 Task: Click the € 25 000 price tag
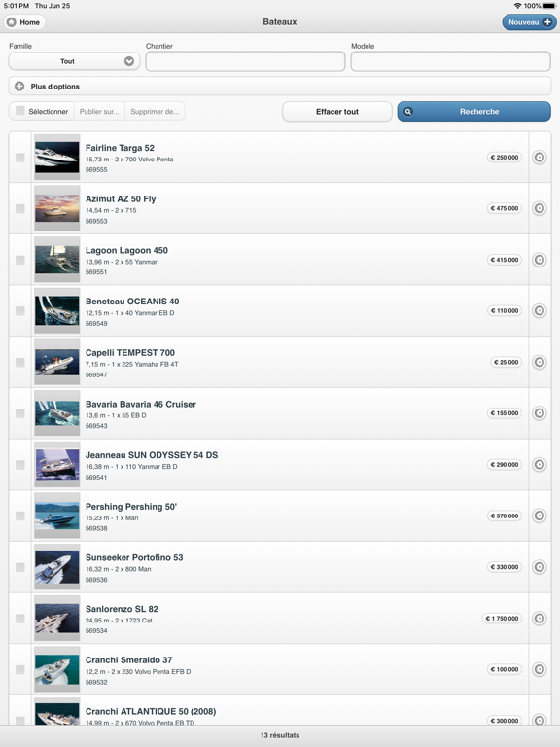pos(506,362)
